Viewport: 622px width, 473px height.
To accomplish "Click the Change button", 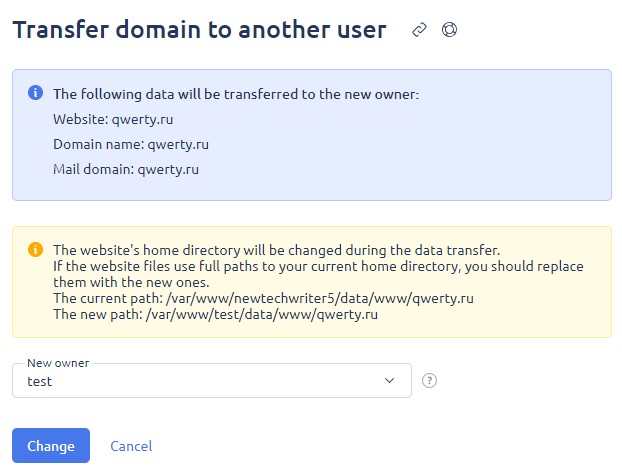I will point(51,446).
